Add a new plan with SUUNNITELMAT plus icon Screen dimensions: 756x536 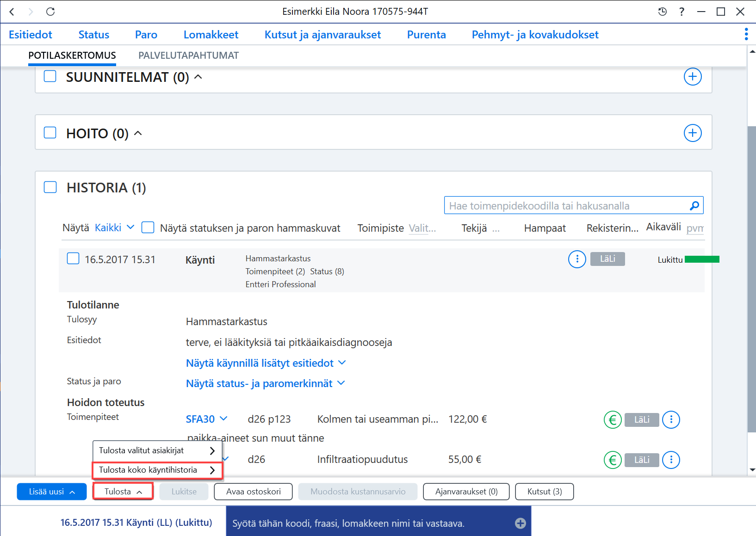coord(693,76)
